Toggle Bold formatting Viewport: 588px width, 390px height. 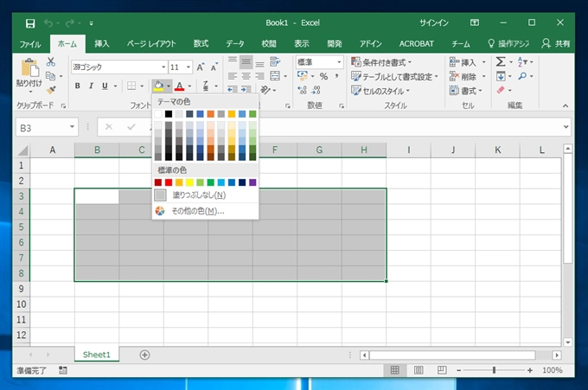(77, 86)
